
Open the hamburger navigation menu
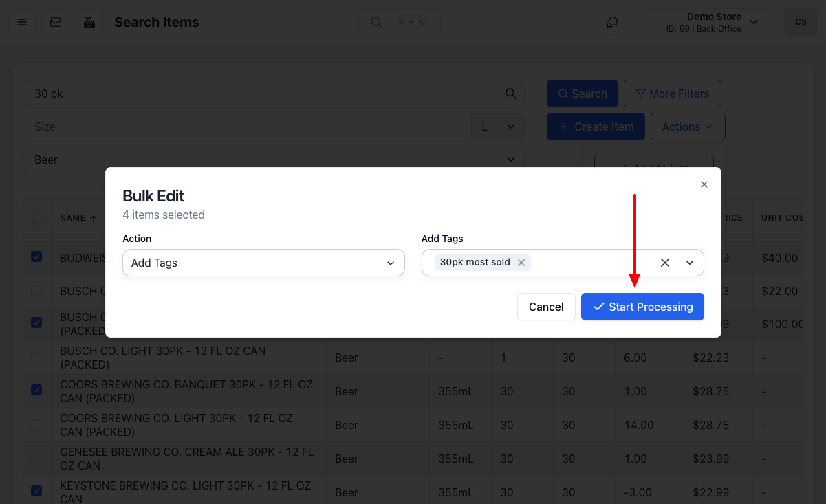tap(22, 22)
